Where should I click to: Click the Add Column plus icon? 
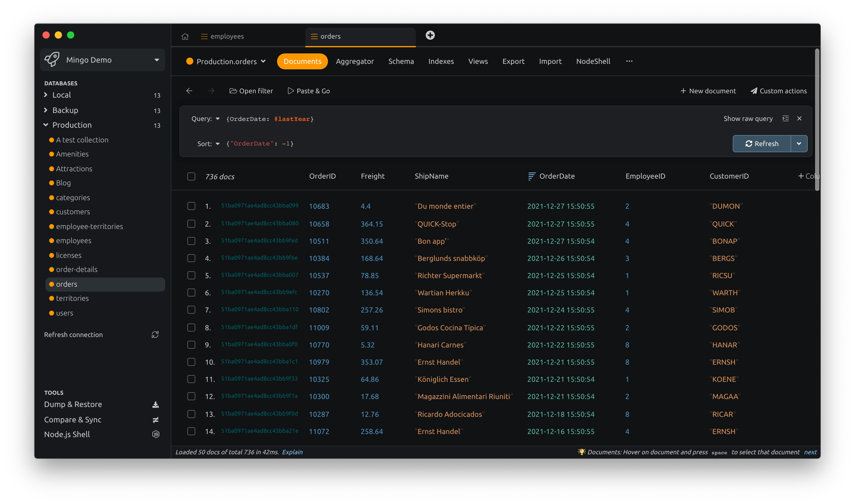click(x=801, y=176)
